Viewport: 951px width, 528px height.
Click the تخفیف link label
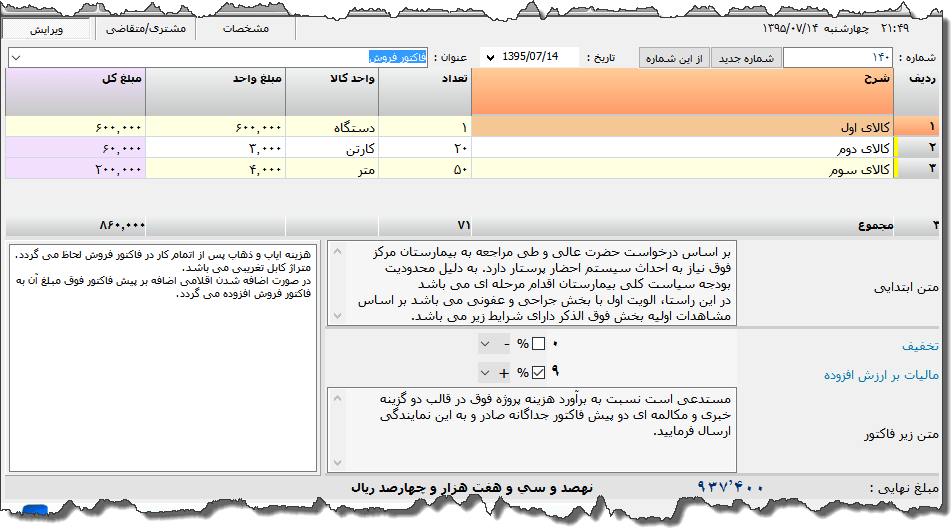[x=920, y=346]
